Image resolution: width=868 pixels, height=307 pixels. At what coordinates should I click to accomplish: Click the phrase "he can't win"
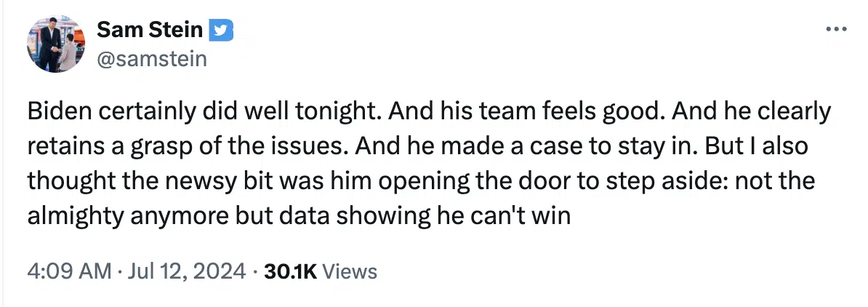point(502,215)
